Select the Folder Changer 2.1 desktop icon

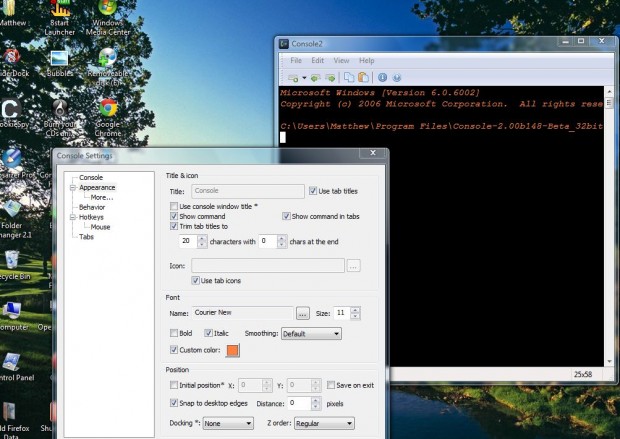click(13, 220)
